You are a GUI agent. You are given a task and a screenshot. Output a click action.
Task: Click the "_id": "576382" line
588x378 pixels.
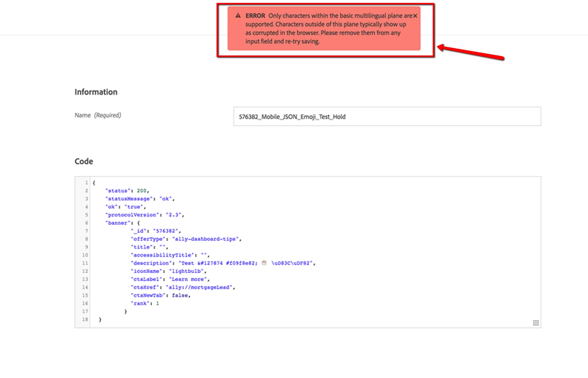[x=156, y=231]
